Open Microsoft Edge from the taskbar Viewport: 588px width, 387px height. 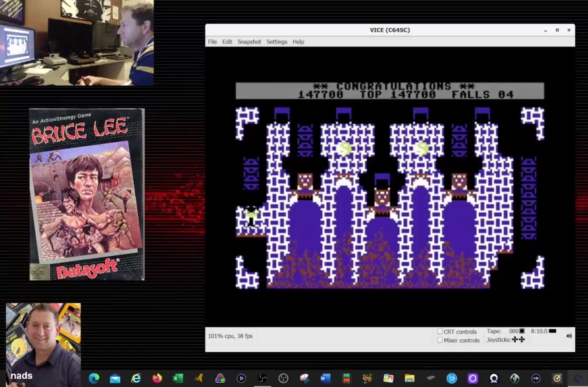click(94, 378)
